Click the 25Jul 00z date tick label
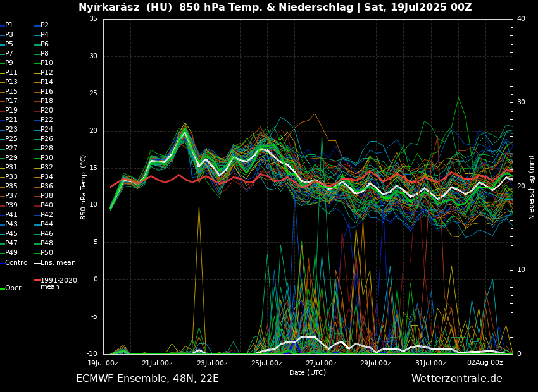 coord(266,364)
